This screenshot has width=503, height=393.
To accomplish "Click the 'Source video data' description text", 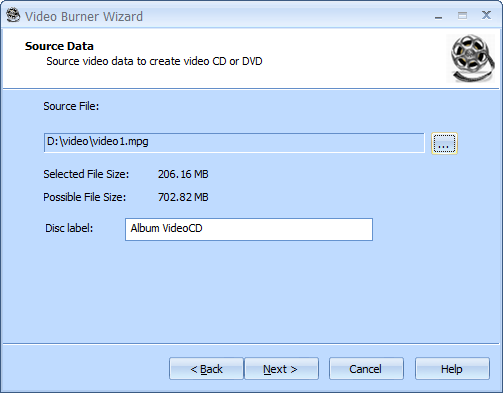I will tap(154, 61).
